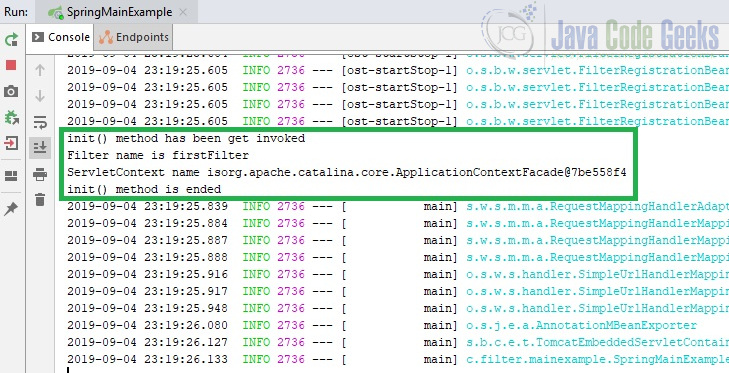
Task: Click the 'init() method is ended' line
Action: [x=144, y=189]
